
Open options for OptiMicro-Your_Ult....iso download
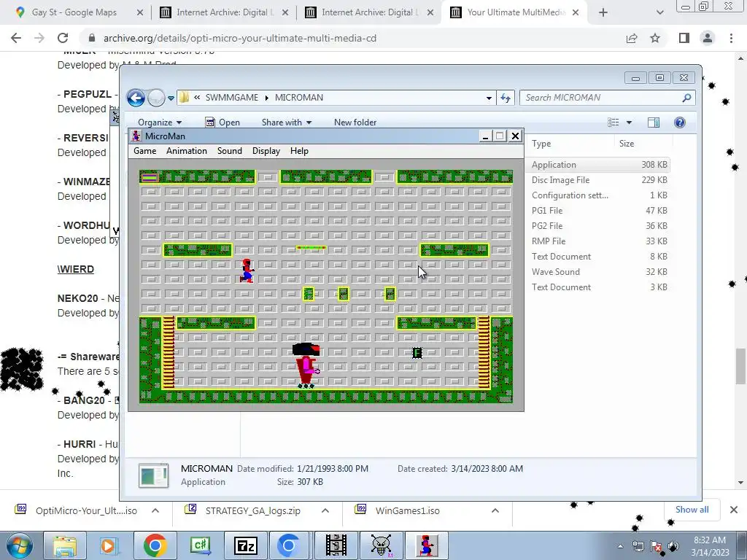155,511
